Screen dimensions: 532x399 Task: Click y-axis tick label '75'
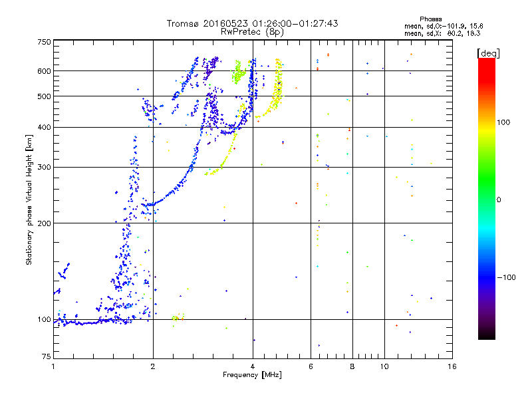pos(47,356)
